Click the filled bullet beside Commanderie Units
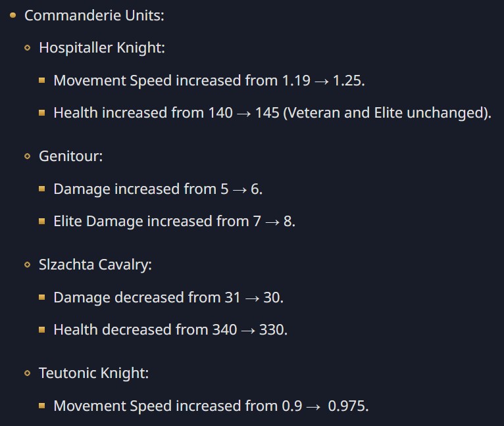Viewport: 504px width, 426px height. point(13,15)
